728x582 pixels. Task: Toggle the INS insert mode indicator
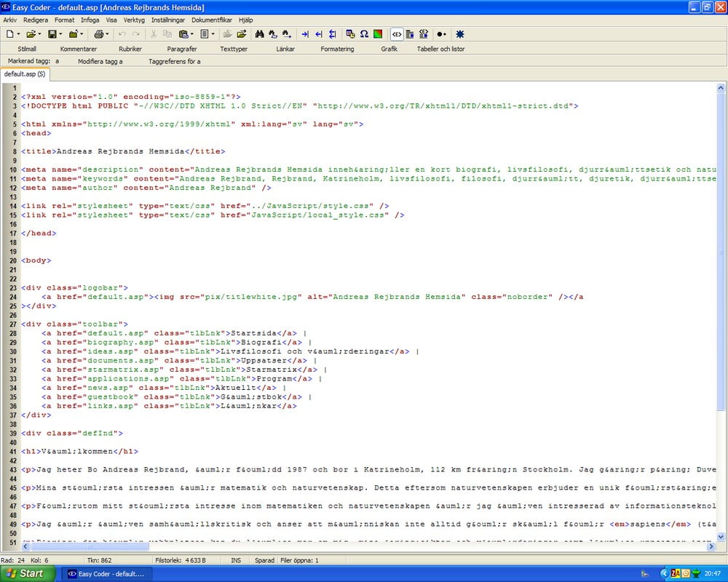point(236,560)
